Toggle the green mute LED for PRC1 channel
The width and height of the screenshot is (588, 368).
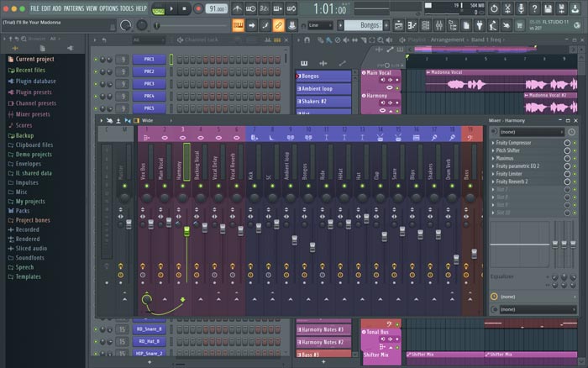coord(96,60)
